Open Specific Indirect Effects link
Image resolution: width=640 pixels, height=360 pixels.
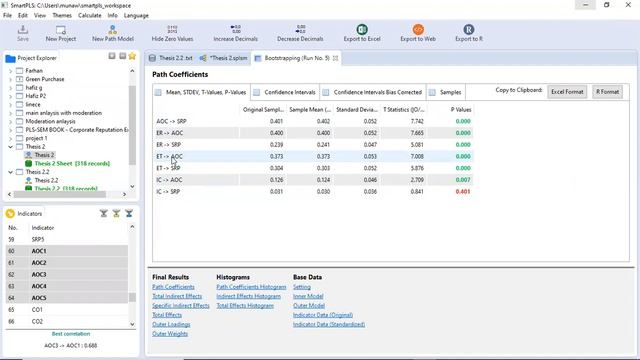(x=180, y=306)
